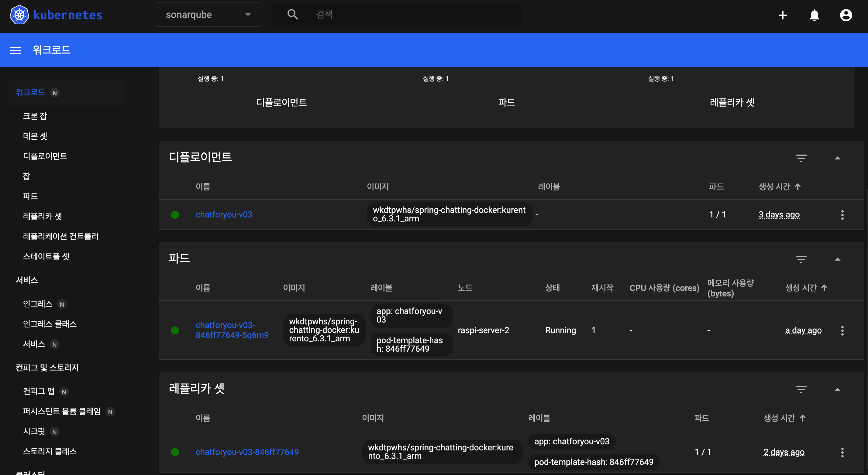Collapse the 디플로이먼트 card
Screen dimensions: 868x475
point(837,158)
